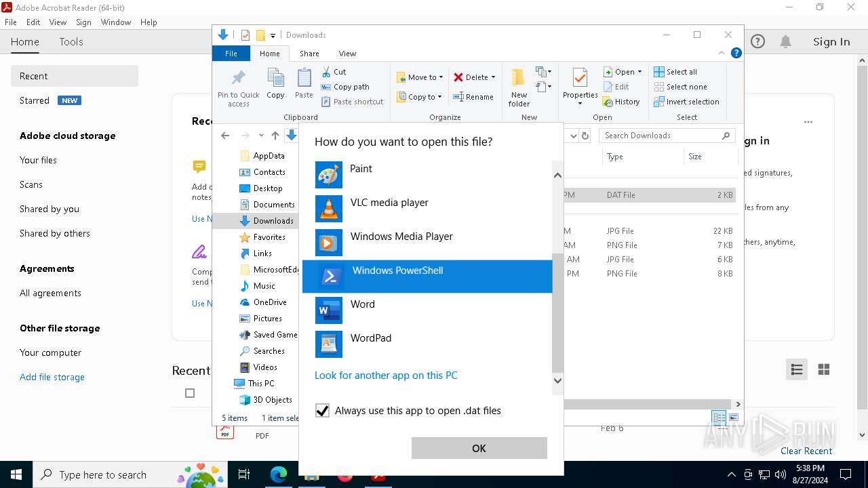Click Search Downloads field

pos(667,136)
